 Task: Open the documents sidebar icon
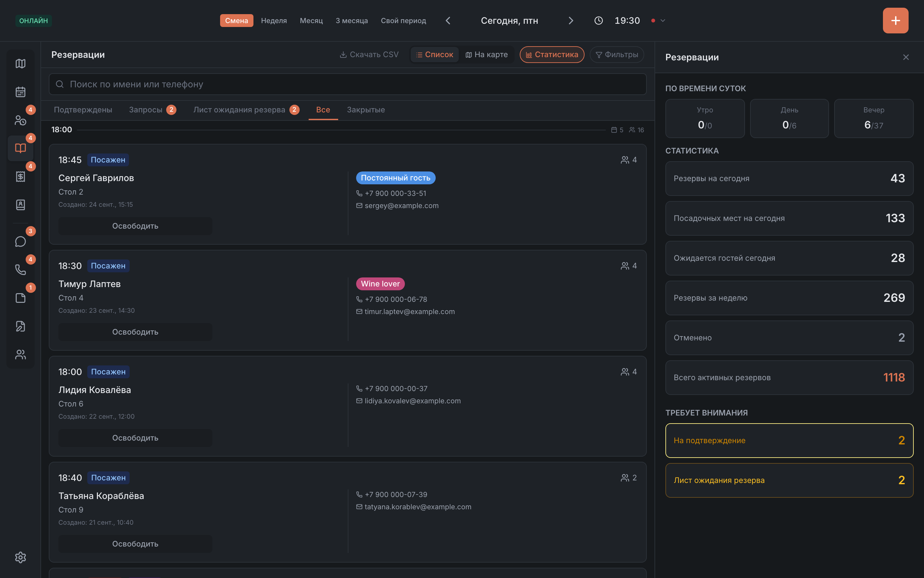point(21,298)
